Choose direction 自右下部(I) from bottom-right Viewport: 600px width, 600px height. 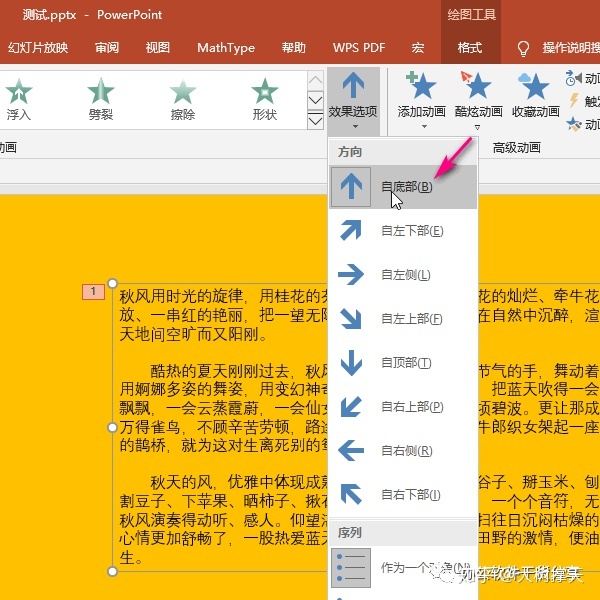(x=404, y=495)
